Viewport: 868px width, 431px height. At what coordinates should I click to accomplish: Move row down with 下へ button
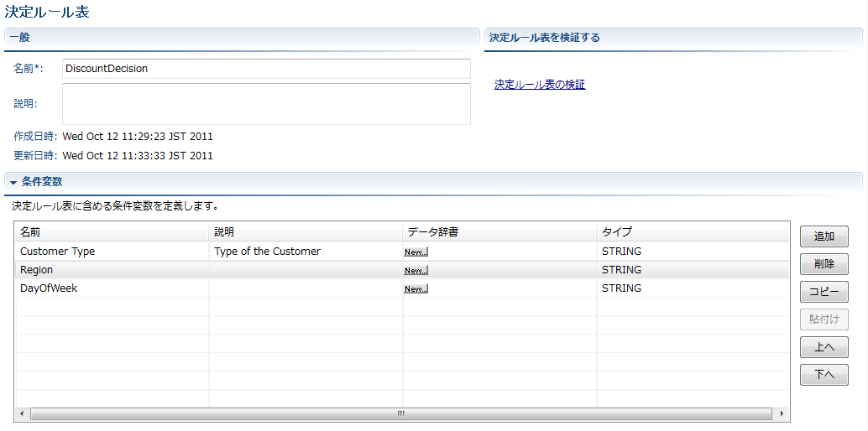coord(824,375)
